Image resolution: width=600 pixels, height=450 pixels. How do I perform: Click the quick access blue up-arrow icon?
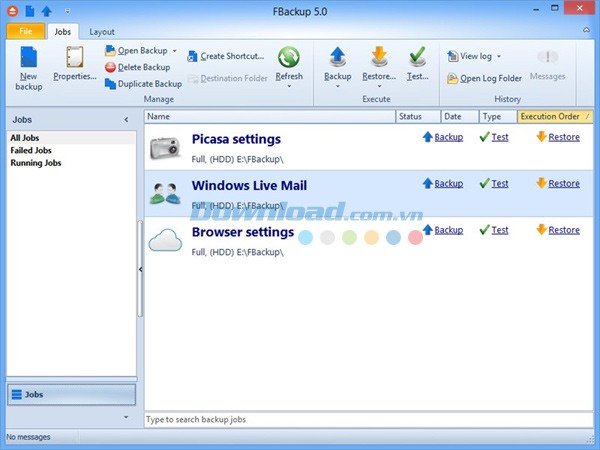click(x=47, y=11)
